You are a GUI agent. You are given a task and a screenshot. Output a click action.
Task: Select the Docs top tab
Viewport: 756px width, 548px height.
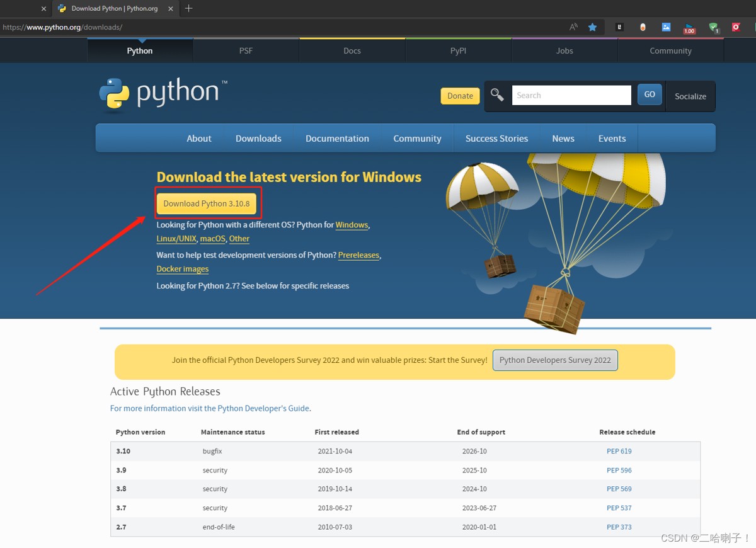pos(352,51)
